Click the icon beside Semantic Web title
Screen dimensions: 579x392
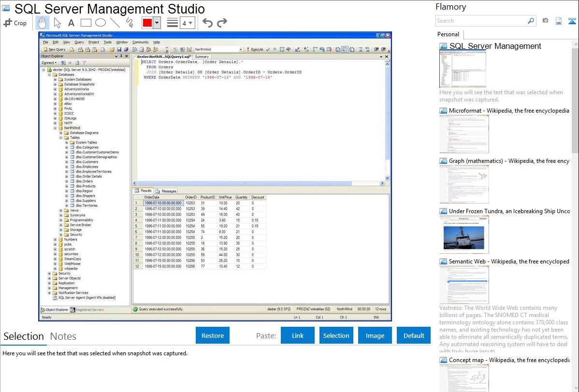pos(443,261)
